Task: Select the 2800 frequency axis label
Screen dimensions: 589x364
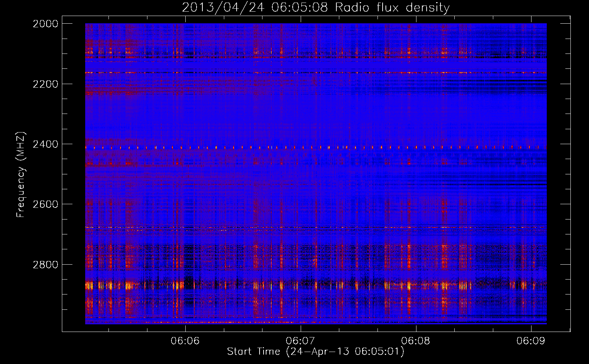Action: [x=46, y=264]
